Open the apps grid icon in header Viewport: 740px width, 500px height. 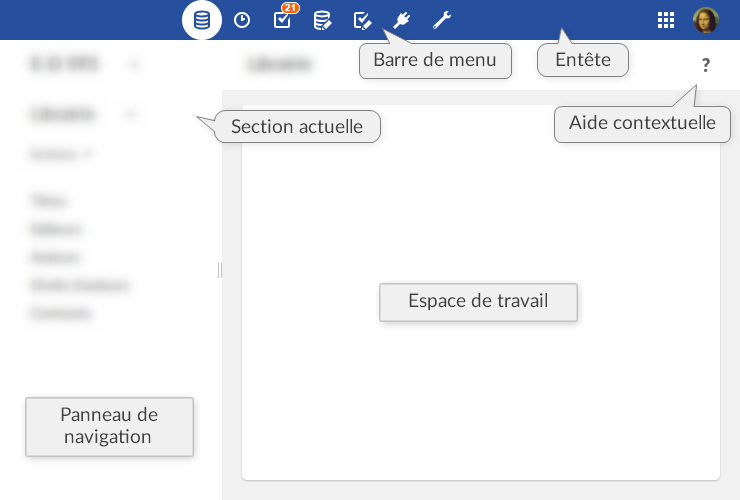pos(666,20)
